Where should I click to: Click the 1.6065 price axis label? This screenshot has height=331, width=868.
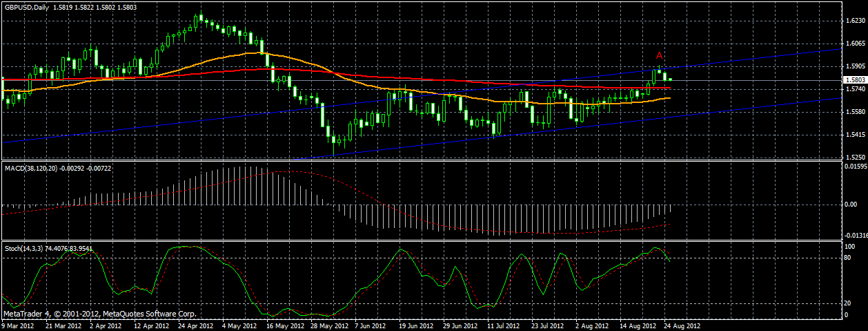pyautogui.click(x=855, y=44)
